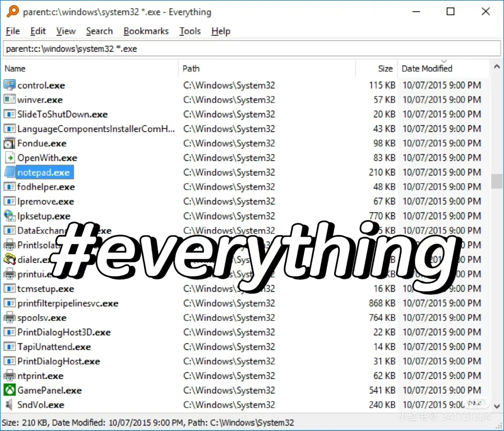Click the scrollbar up arrow

click(x=497, y=67)
